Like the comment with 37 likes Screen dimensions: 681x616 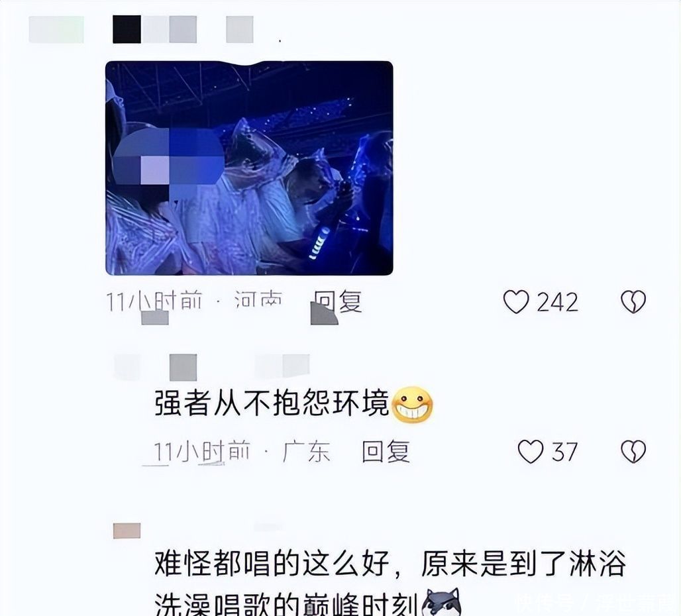click(531, 452)
